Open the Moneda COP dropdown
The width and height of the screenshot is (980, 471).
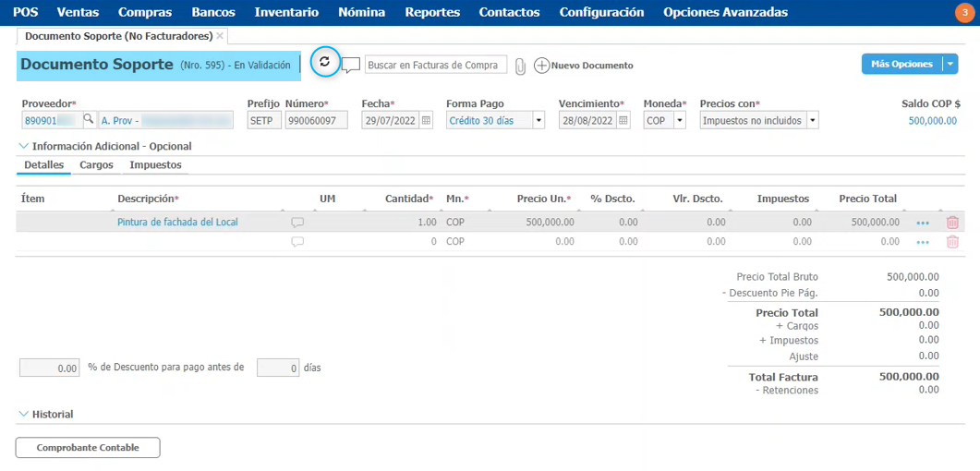point(680,120)
